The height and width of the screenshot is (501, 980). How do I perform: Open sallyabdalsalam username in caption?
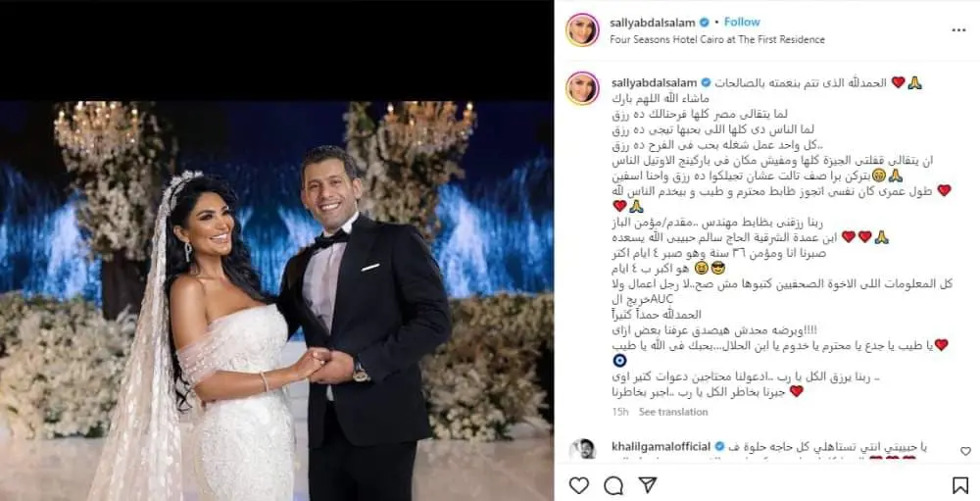click(x=653, y=82)
